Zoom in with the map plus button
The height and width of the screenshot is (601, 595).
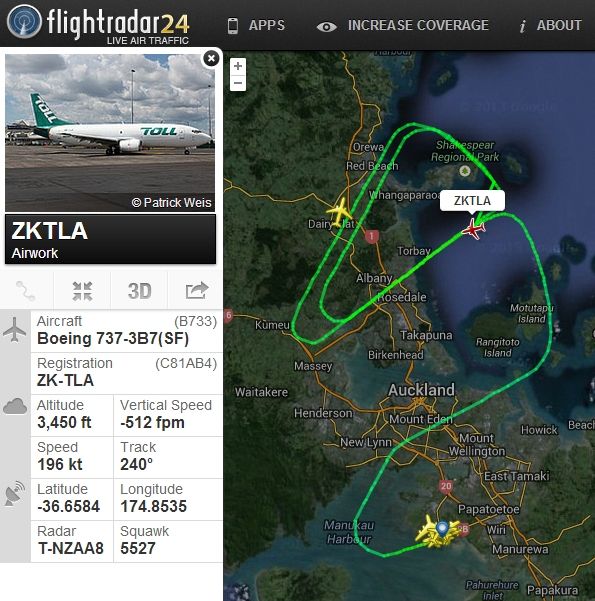coord(238,66)
